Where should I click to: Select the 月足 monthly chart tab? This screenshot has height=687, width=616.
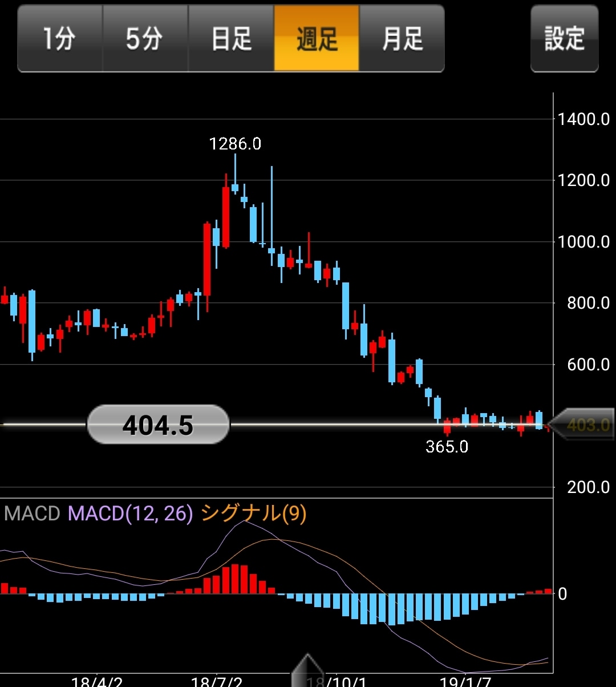click(402, 38)
